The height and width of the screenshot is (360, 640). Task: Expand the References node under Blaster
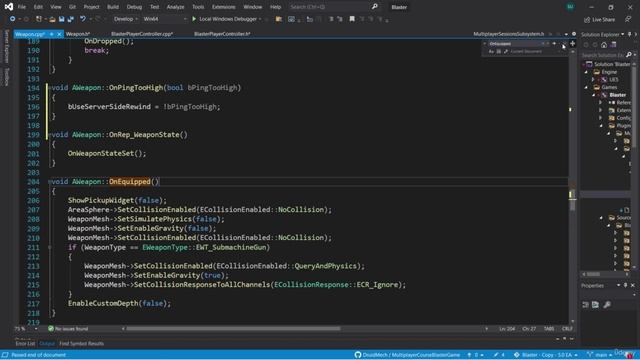[601, 102]
